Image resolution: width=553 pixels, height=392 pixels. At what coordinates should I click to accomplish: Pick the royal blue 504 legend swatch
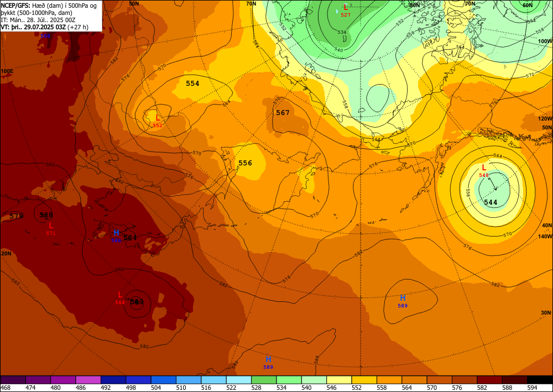[163, 380]
